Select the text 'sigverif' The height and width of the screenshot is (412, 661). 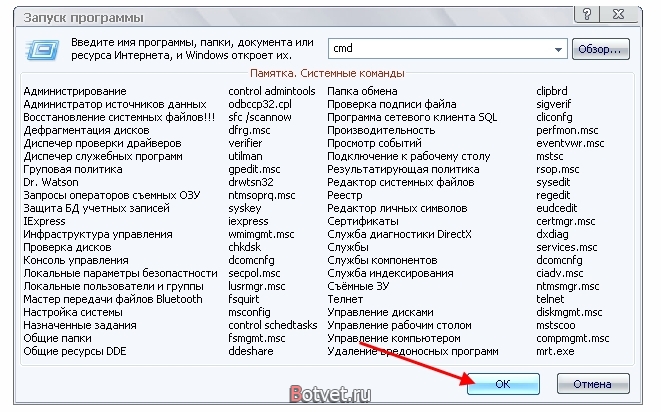(554, 104)
